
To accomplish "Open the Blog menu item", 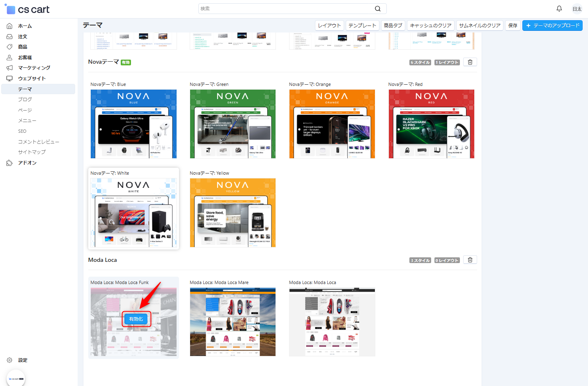I will 25,99.
